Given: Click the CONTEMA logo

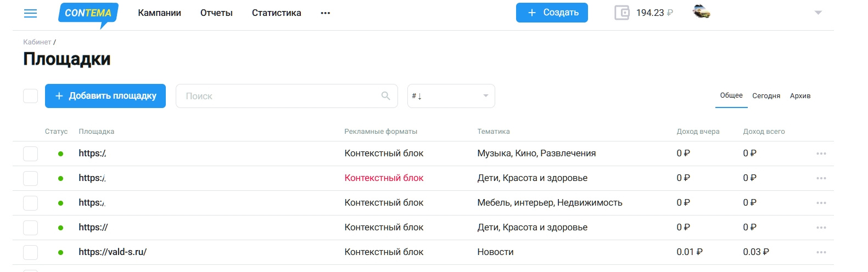Looking at the screenshot, I should 88,13.
